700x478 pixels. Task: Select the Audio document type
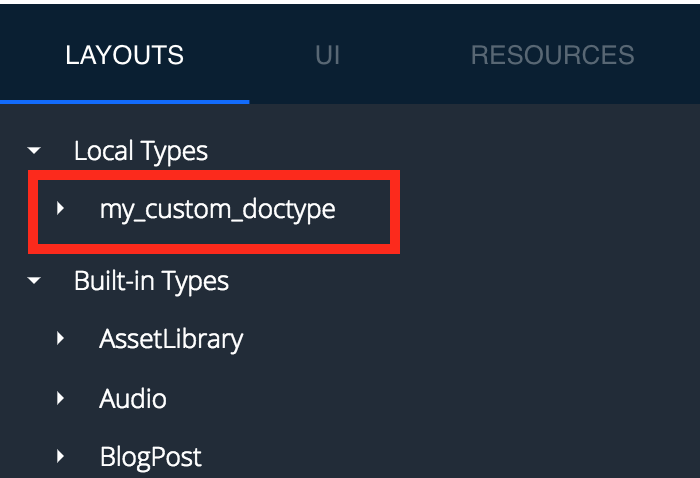(133, 399)
